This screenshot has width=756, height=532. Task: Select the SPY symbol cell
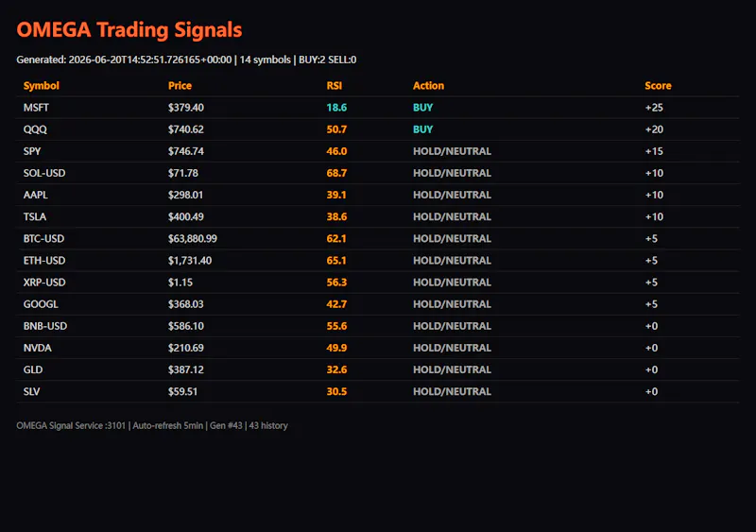pyautogui.click(x=32, y=151)
